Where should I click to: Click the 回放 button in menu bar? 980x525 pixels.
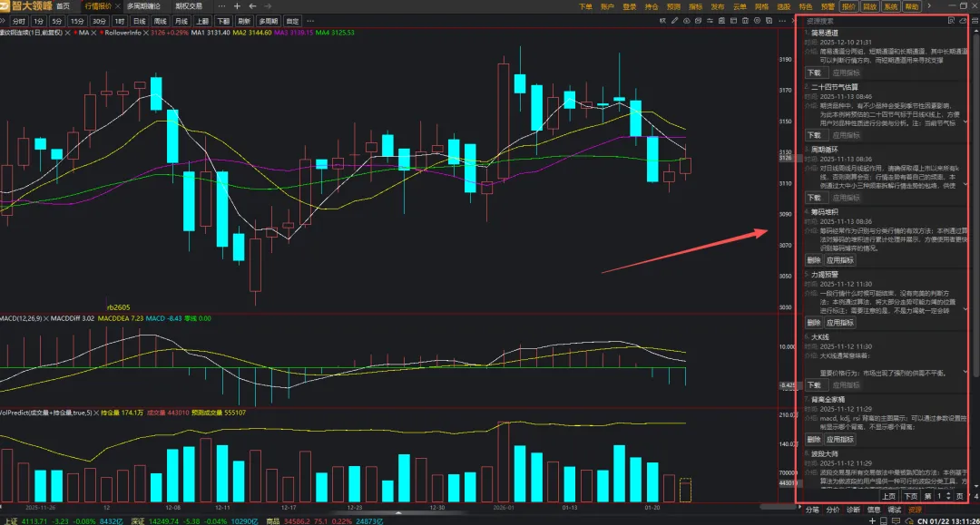(870, 7)
